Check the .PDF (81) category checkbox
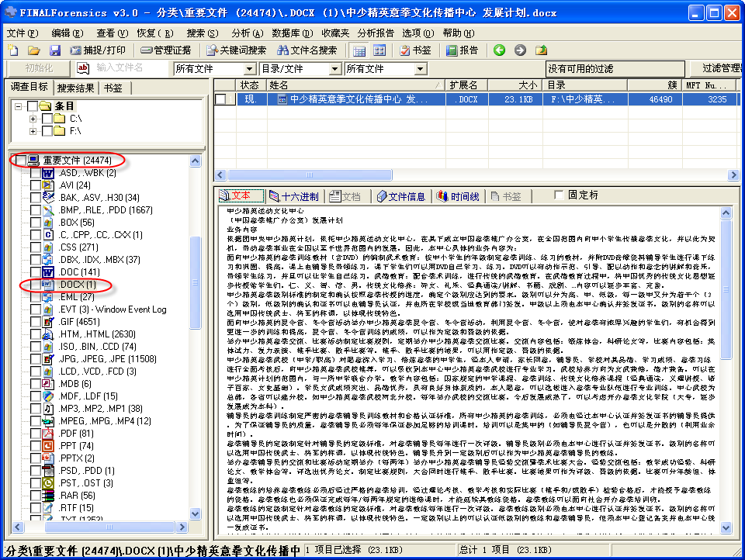This screenshot has height=560, width=745. pos(36,433)
